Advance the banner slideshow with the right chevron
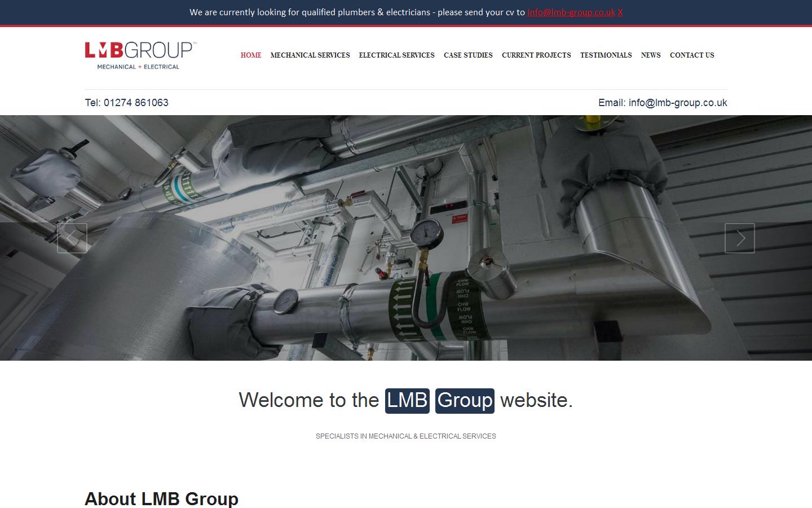Screen dimensions: 812x508 739,238
